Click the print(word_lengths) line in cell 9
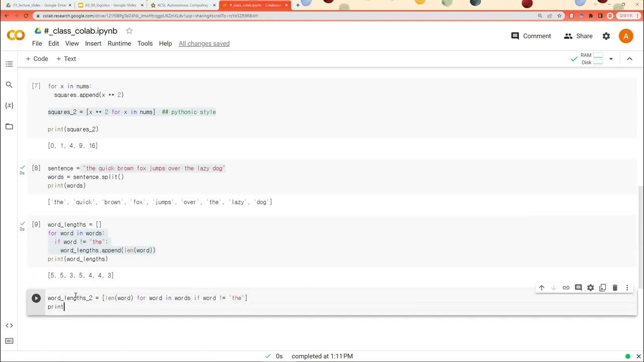 77,259
